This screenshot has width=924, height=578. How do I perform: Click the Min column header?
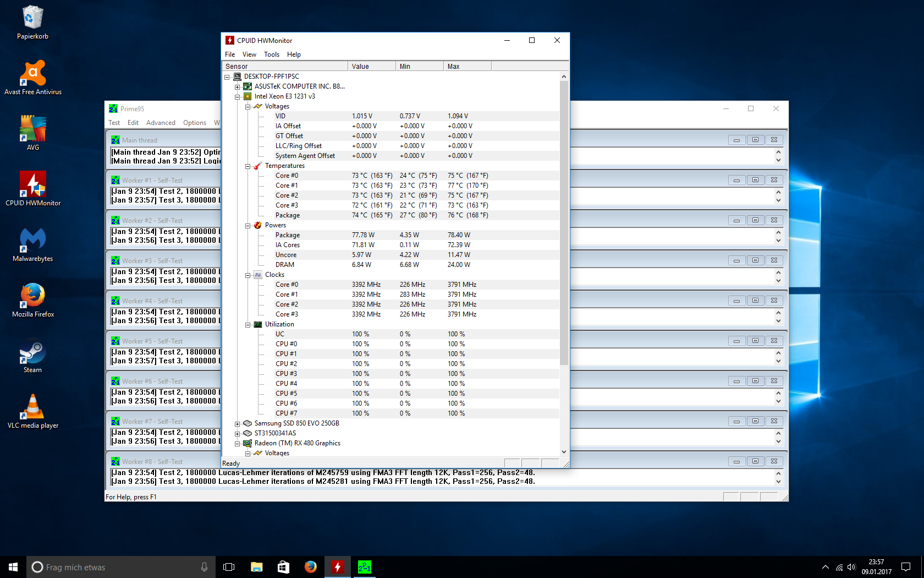(420, 66)
